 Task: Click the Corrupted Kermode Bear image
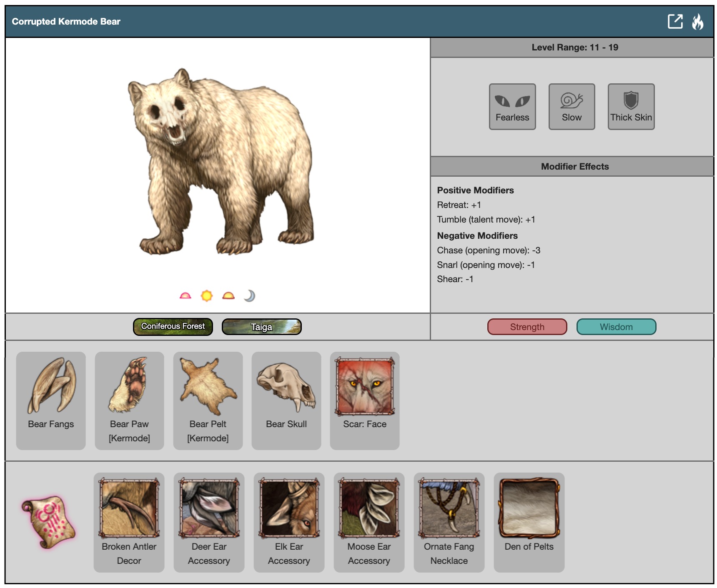pos(221,163)
